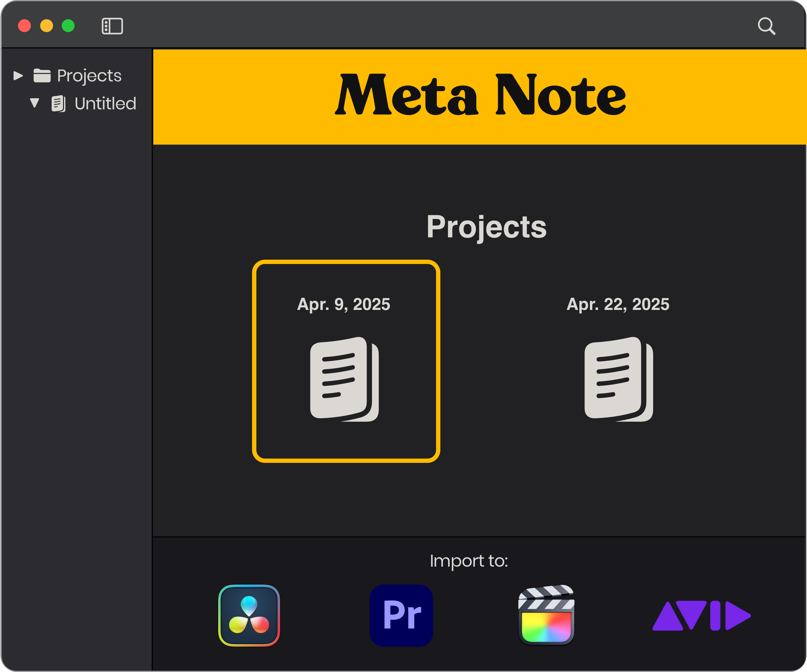
Task: Open the Apr. 22, 2025 project document icon
Action: click(x=619, y=379)
